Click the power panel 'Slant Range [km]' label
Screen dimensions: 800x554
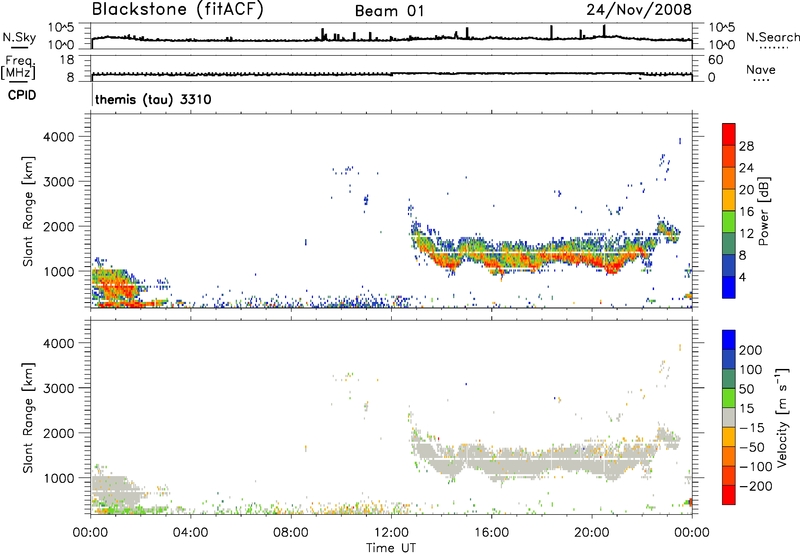coord(28,211)
